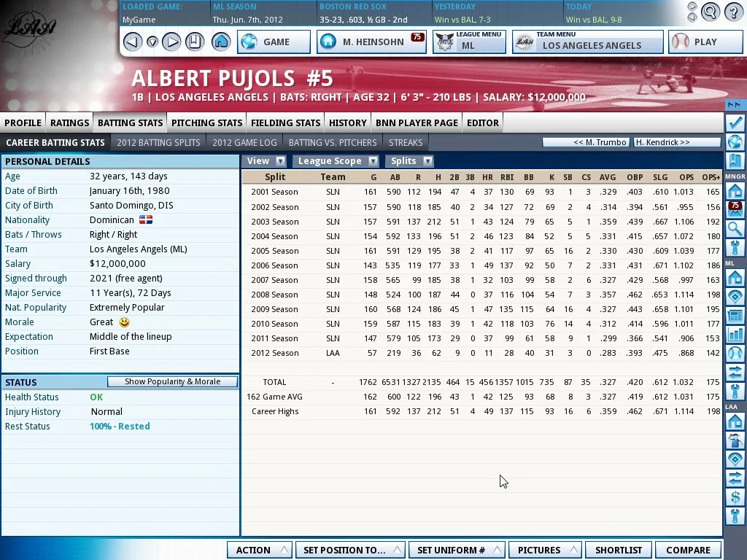The height and width of the screenshot is (560, 747).
Task: Collapse the right sidebar with double-arrow icon
Action: [735, 105]
